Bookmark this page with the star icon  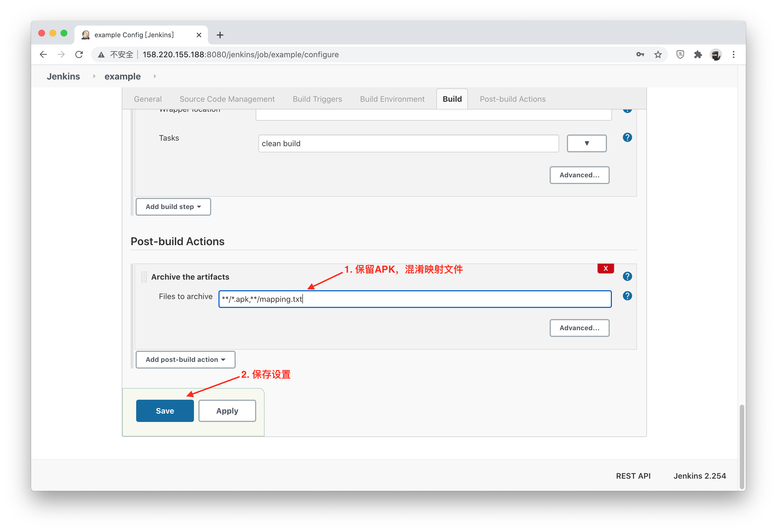tap(658, 54)
